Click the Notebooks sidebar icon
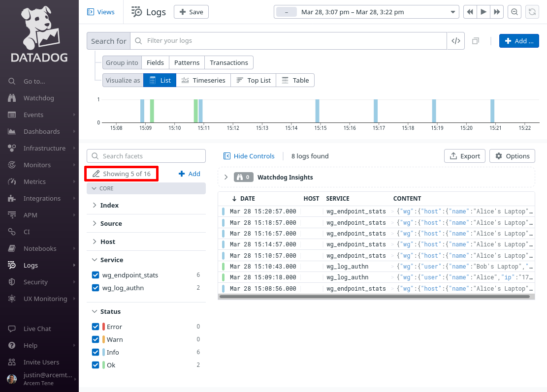 click(12, 248)
